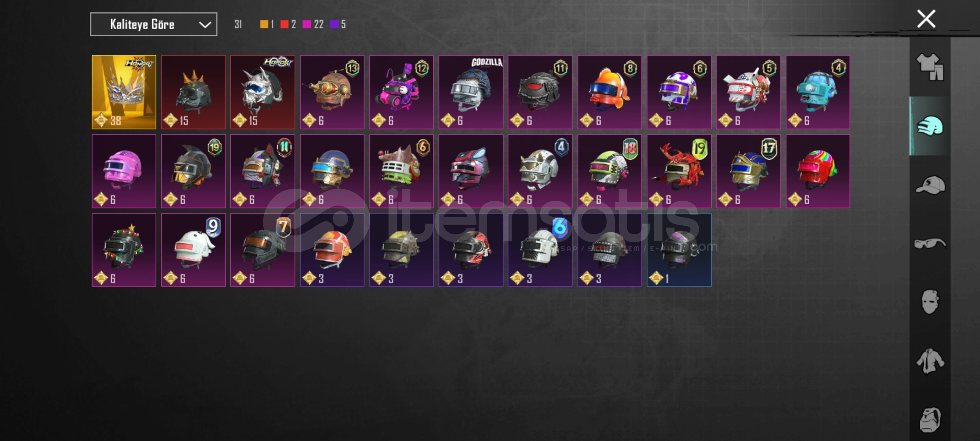Filter by the orange quality swatch
980x441 pixels.
pos(264,24)
